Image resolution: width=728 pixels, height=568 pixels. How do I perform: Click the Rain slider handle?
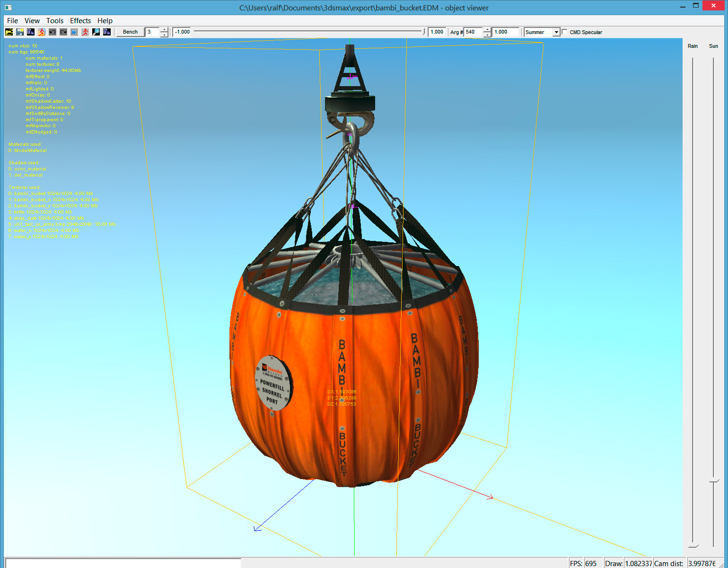point(693,546)
